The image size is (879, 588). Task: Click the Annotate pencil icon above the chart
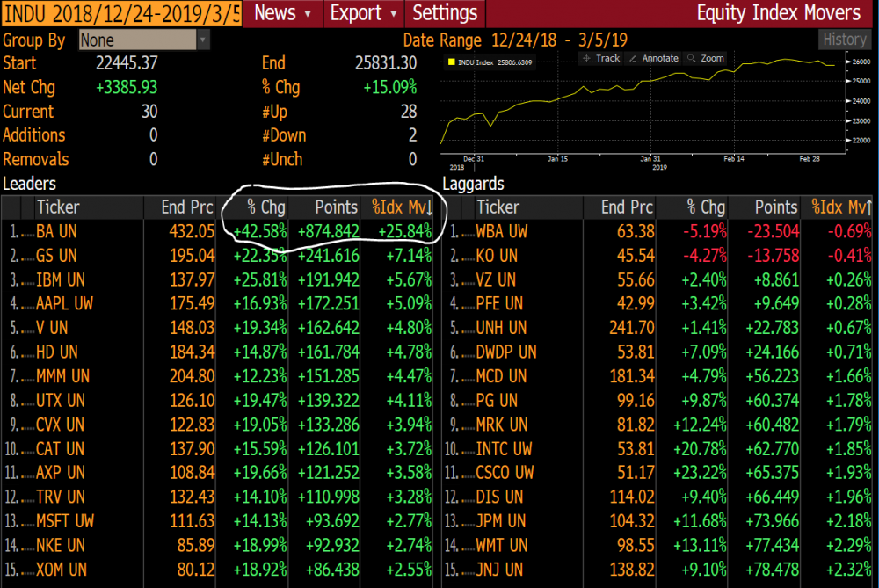[633, 58]
